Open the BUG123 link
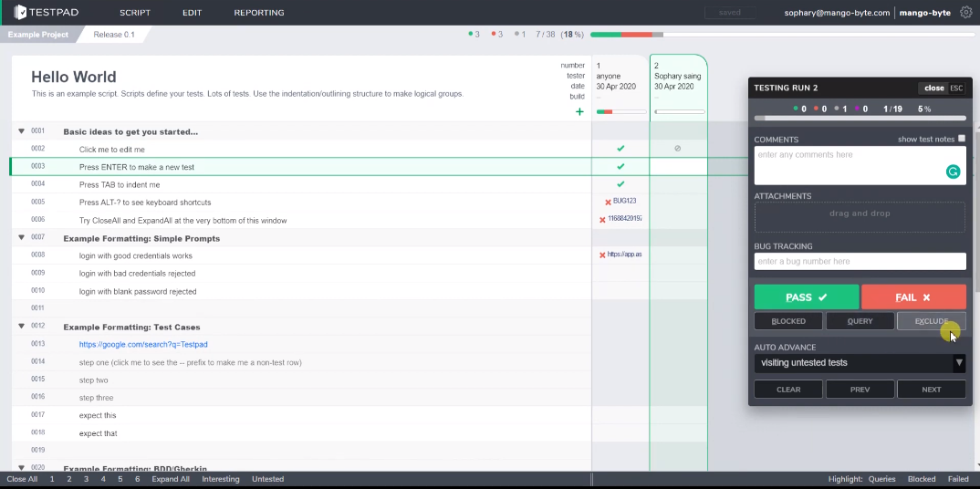This screenshot has height=489, width=980. click(624, 201)
